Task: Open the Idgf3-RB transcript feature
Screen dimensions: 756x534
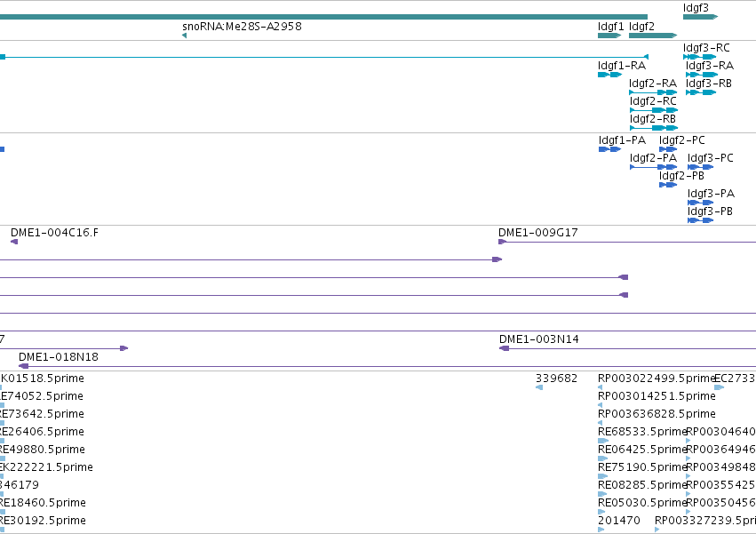Action: [701, 92]
